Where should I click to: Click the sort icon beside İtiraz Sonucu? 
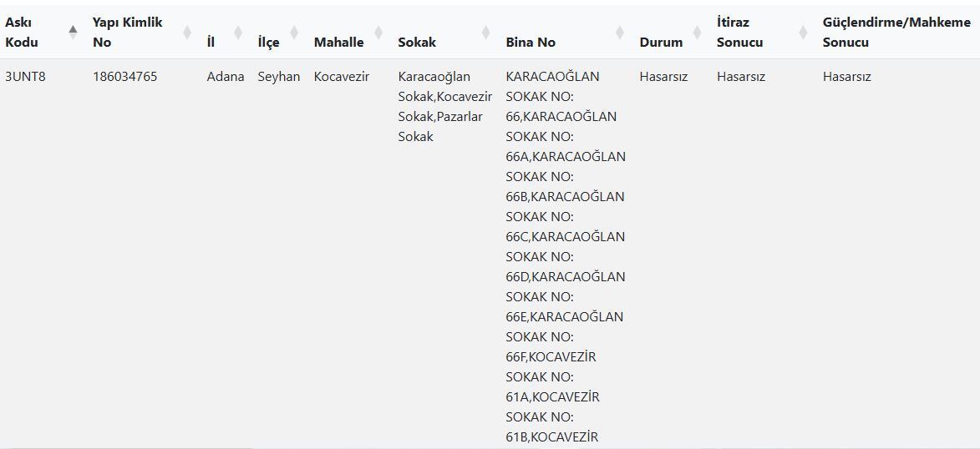click(x=803, y=33)
